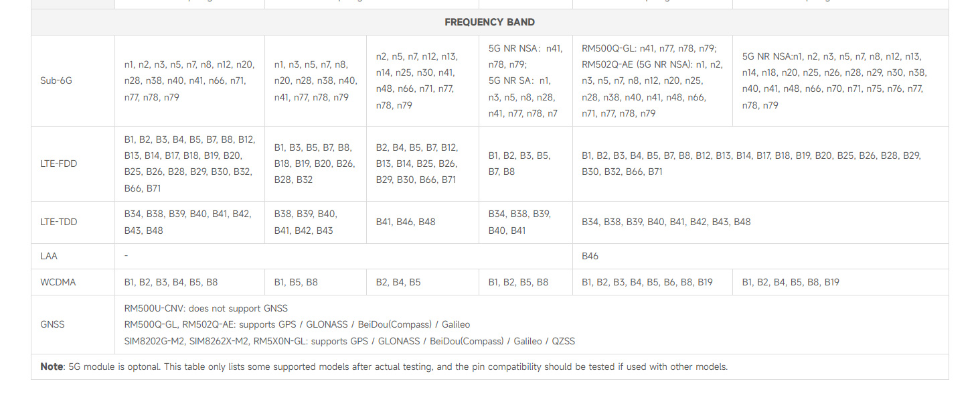Click the GNSS row label
The width and height of the screenshot is (980, 402).
[53, 324]
